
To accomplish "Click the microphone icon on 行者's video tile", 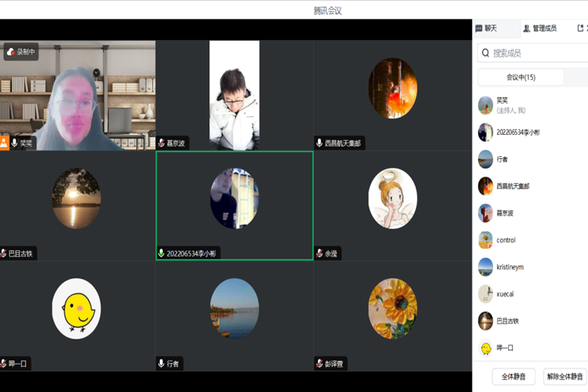I will click(162, 364).
